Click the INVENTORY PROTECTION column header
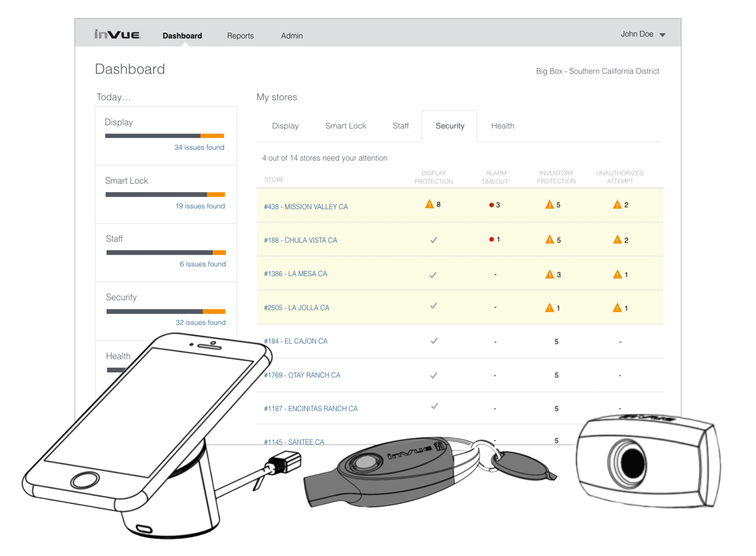This screenshot has width=756, height=556. [556, 177]
